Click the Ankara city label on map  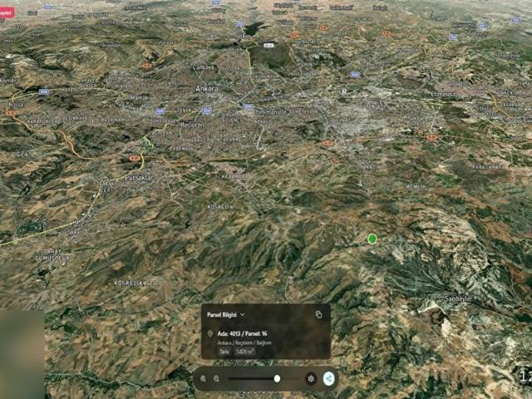(x=207, y=89)
